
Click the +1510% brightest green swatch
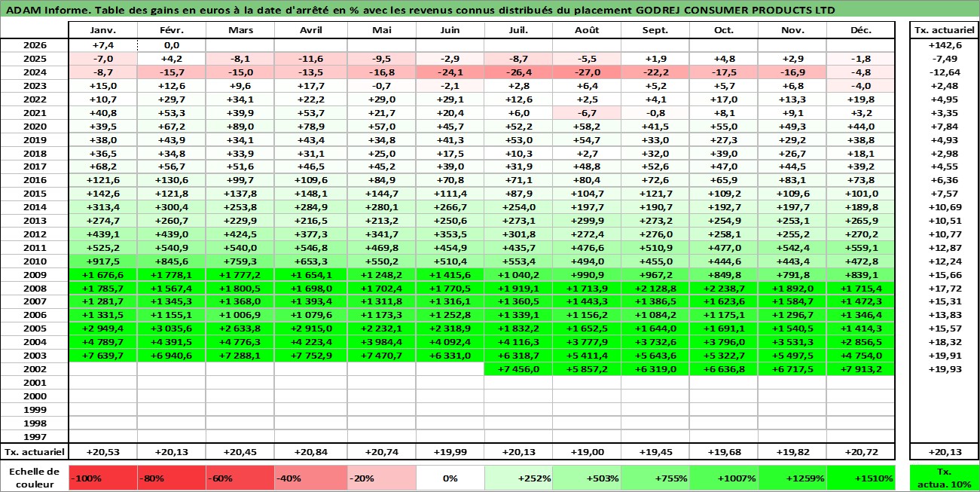coord(861,478)
